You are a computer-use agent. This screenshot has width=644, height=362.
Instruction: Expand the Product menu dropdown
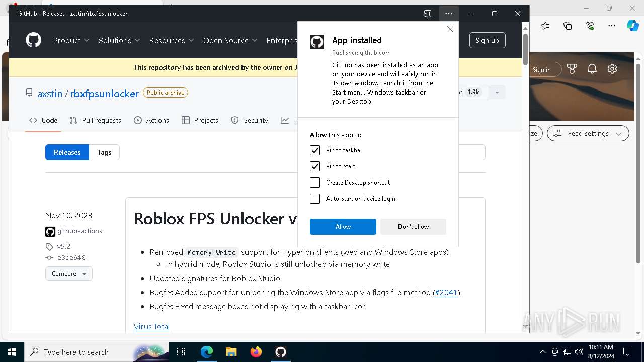(x=71, y=40)
